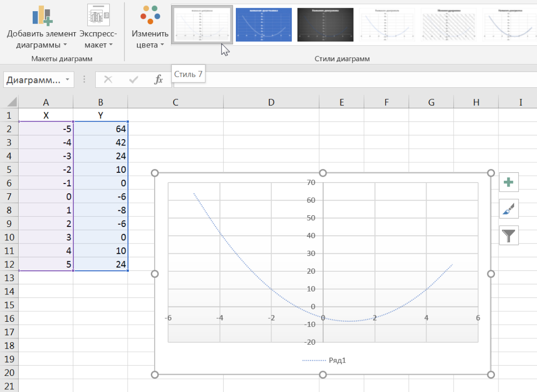Screen dimensions: 537x392
Task: Click cell B3 with value 42
Action: [x=100, y=142]
